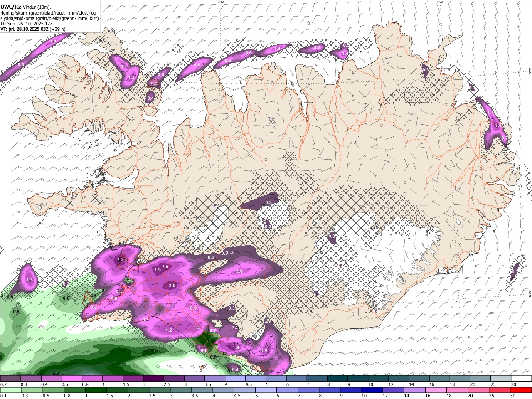The height and width of the screenshot is (399, 532).
Task: Pick the darkest blue swatch between 10 and 12 in lower scale
Action: 372,390
